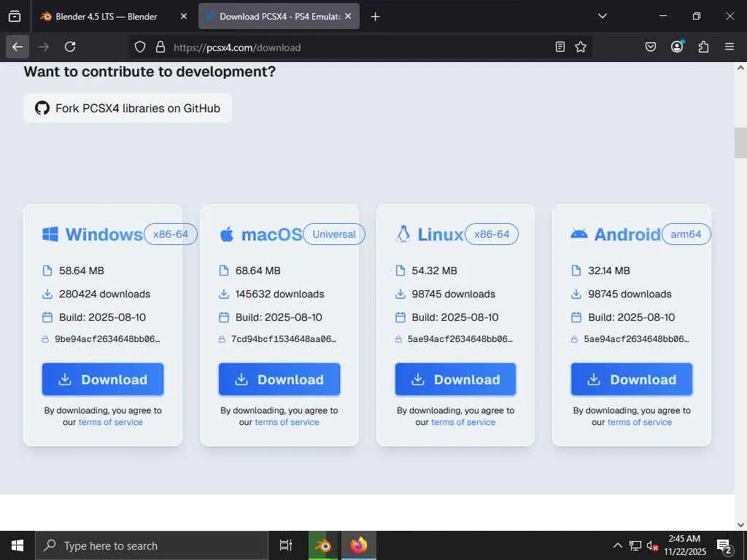The height and width of the screenshot is (560, 747).
Task: Click the arm64 badge on Android card
Action: click(686, 234)
